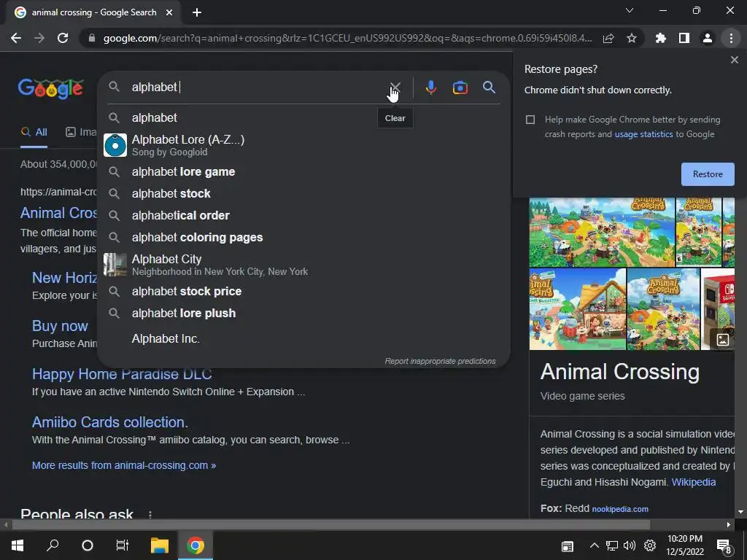Choose 'alphabet stock price' suggestion
Viewport: 747px width, 560px height.
(303, 292)
